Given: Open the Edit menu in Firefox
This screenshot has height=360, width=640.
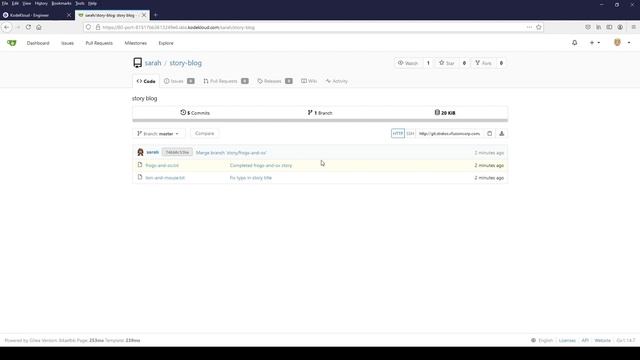Looking at the screenshot, I should point(15,3).
